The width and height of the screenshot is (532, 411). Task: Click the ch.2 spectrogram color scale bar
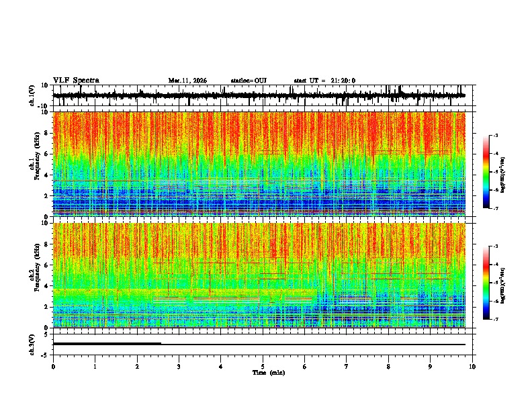point(486,283)
